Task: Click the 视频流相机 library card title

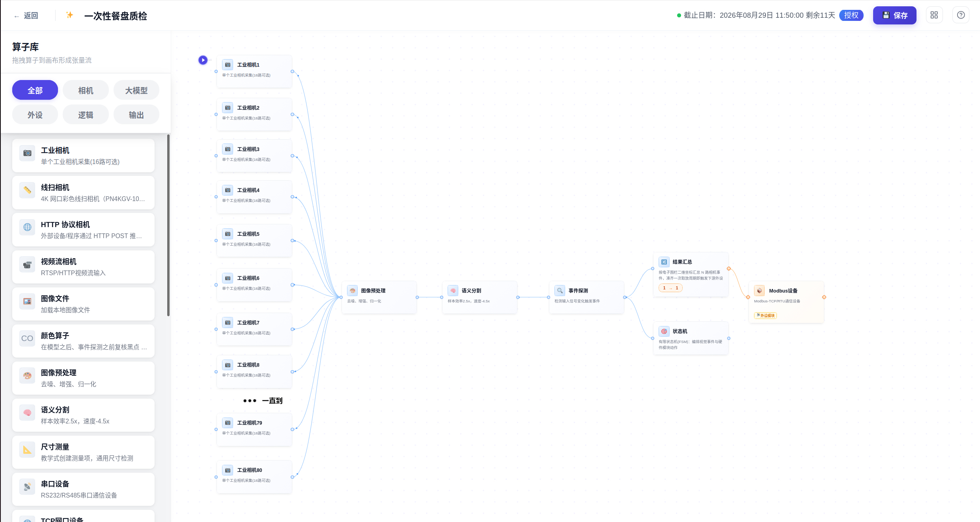Action: [x=59, y=261]
